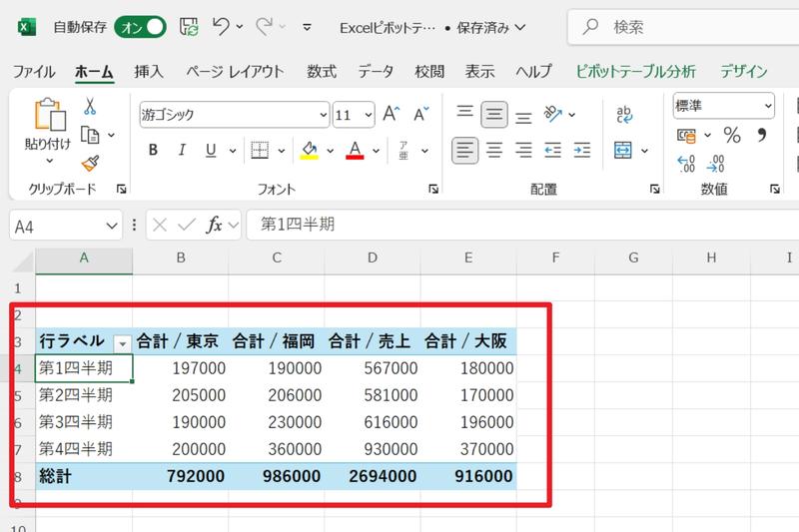Open the font size 11 dropdown
The height and width of the screenshot is (532, 799).
(369, 115)
